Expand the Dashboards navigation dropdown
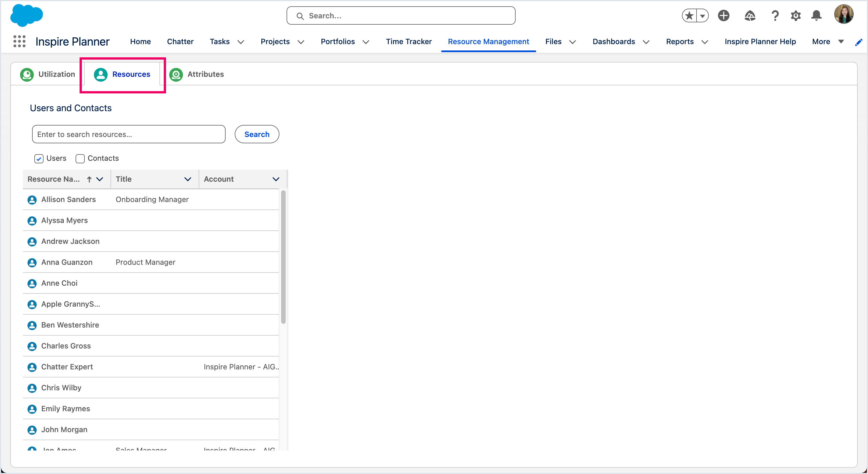Image resolution: width=868 pixels, height=474 pixels. tap(646, 42)
